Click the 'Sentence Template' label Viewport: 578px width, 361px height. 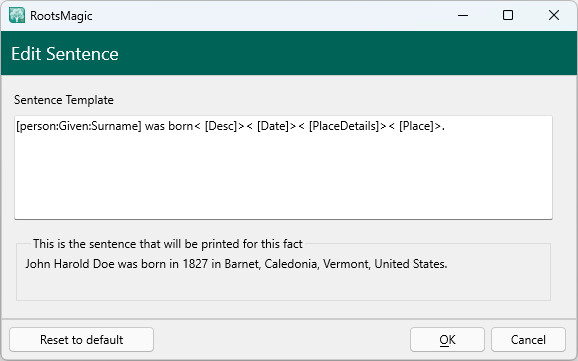64,100
